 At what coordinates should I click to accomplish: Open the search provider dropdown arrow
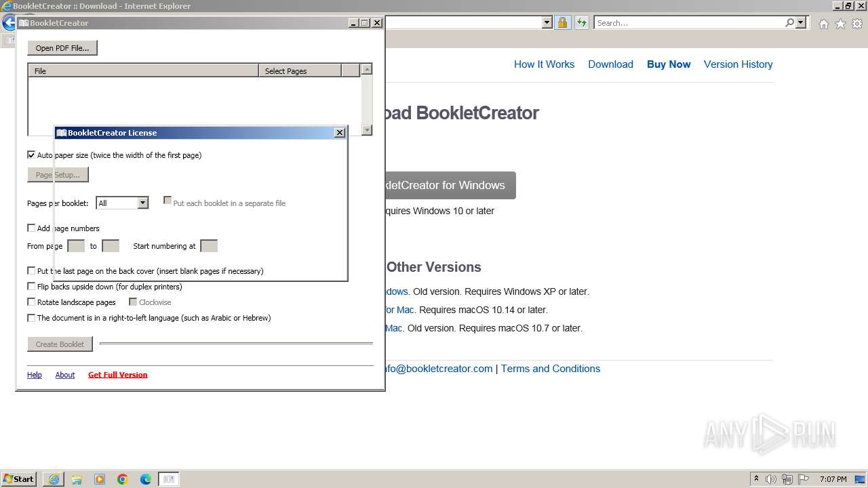[801, 23]
